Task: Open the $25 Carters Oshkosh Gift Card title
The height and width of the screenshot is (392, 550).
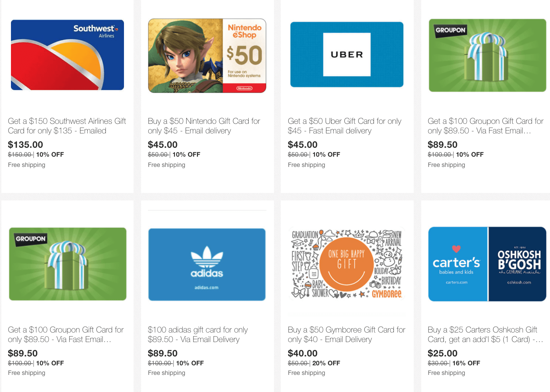Action: [x=485, y=335]
